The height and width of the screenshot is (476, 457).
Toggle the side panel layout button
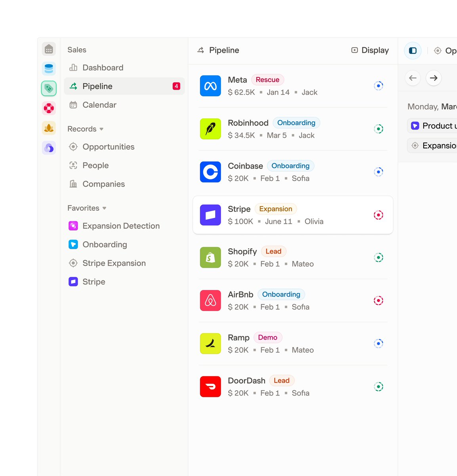point(413,51)
